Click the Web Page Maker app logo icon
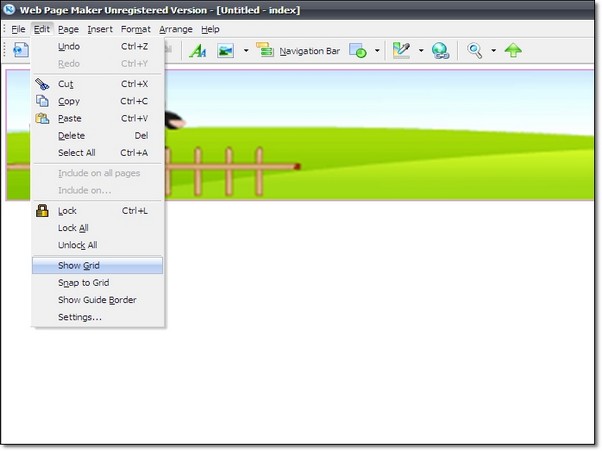This screenshot has height=451, width=602. coord(9,8)
